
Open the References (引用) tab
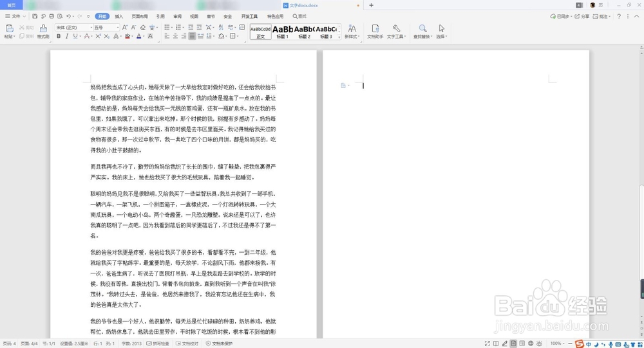pos(160,17)
